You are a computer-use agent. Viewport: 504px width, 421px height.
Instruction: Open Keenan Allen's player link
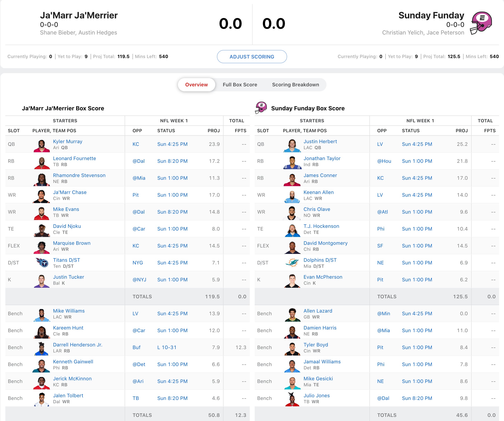[x=318, y=192]
